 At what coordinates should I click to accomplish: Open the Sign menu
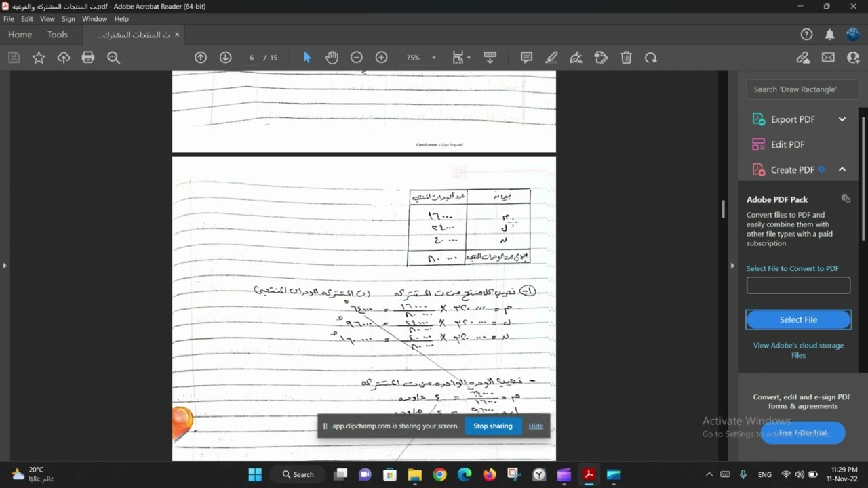click(68, 19)
